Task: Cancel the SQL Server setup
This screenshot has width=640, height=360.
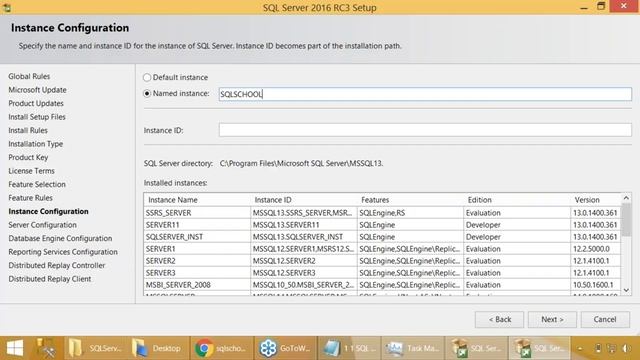Action: point(605,319)
